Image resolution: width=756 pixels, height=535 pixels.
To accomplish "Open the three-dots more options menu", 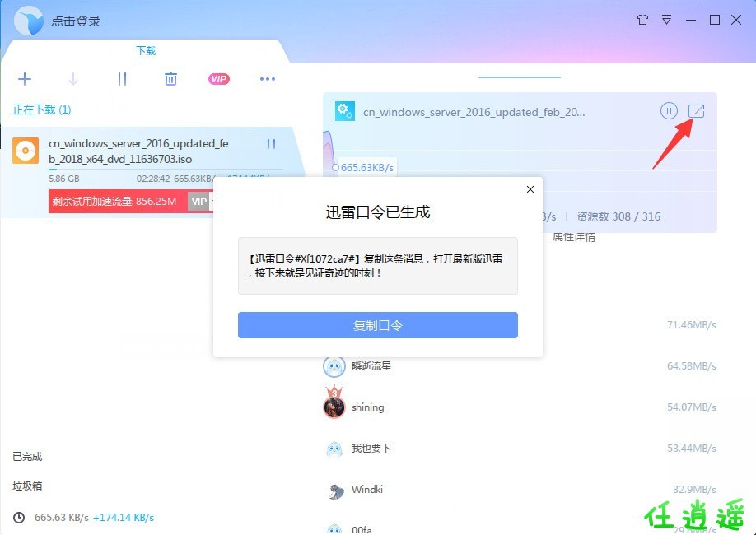I will pyautogui.click(x=267, y=79).
